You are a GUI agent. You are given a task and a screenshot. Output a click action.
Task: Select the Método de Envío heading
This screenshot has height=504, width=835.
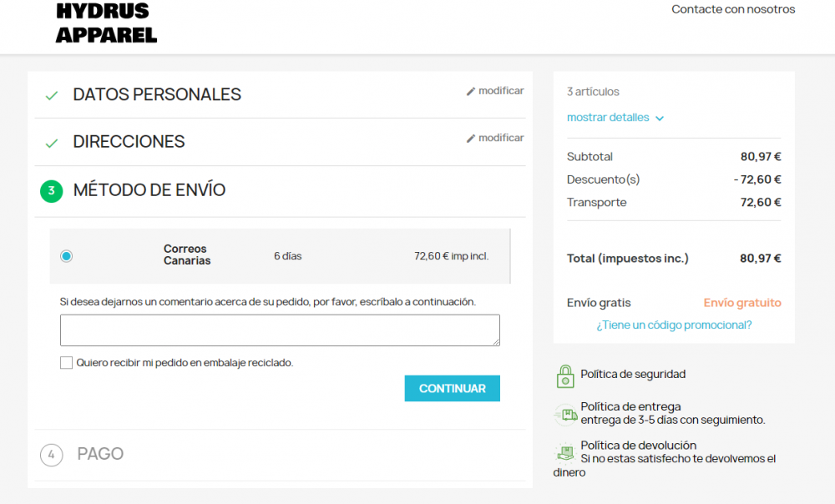tap(149, 190)
